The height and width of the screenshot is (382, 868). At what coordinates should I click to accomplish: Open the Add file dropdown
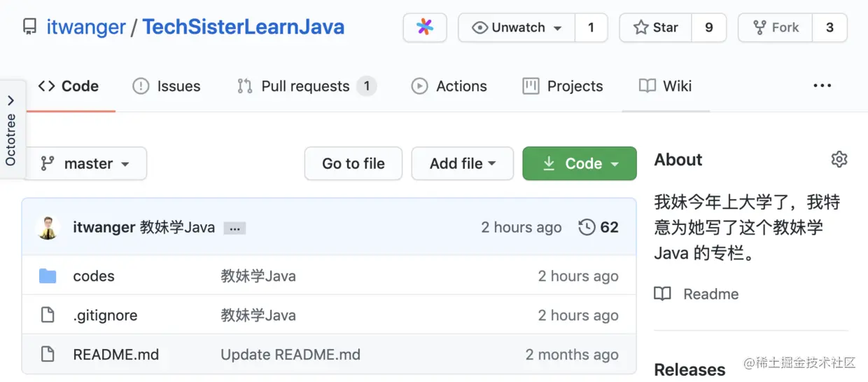click(462, 163)
